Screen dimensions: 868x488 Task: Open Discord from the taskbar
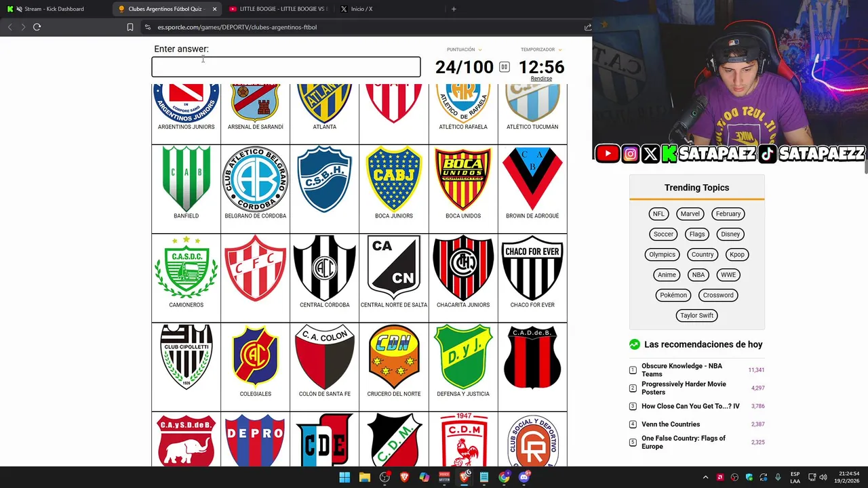(524, 477)
